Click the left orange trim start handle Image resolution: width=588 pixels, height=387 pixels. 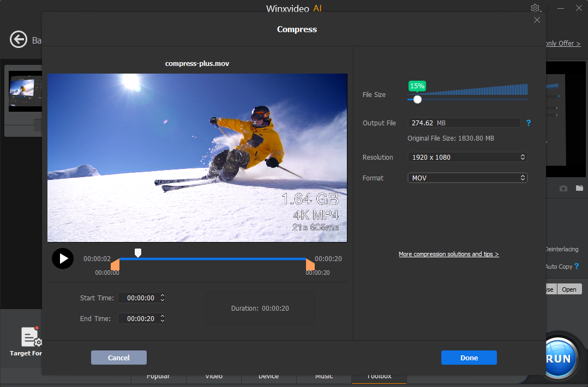coord(115,265)
